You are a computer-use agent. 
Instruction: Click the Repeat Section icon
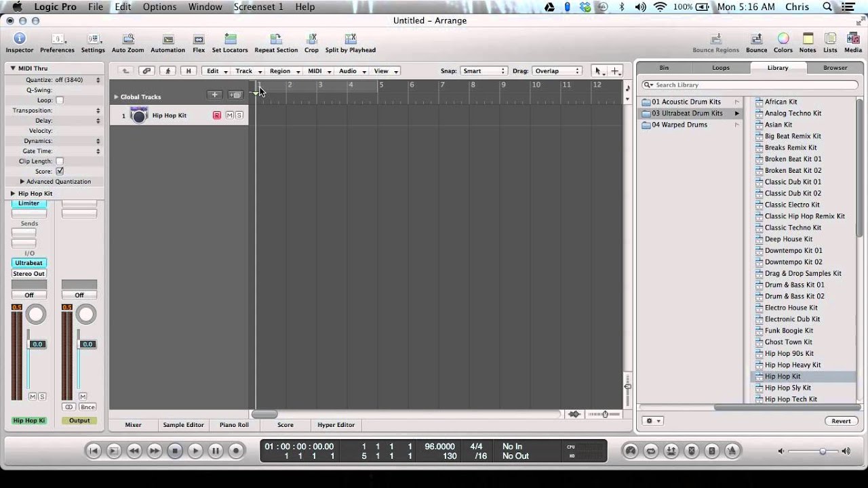pyautogui.click(x=276, y=39)
